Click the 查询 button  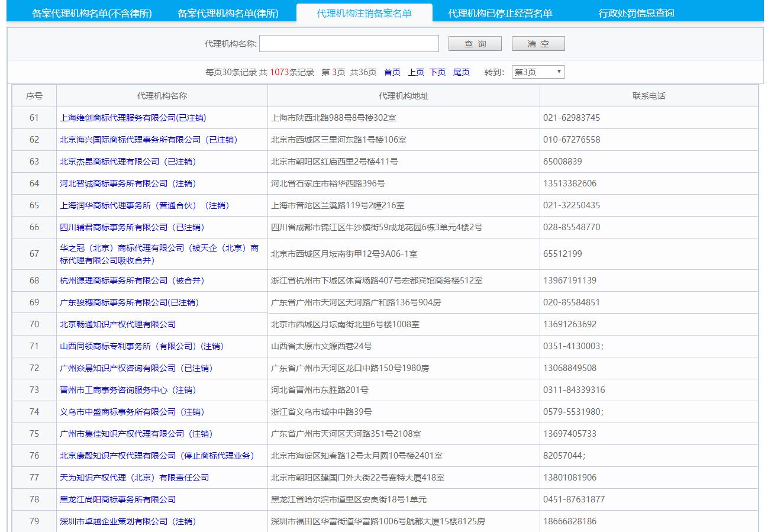[x=475, y=44]
